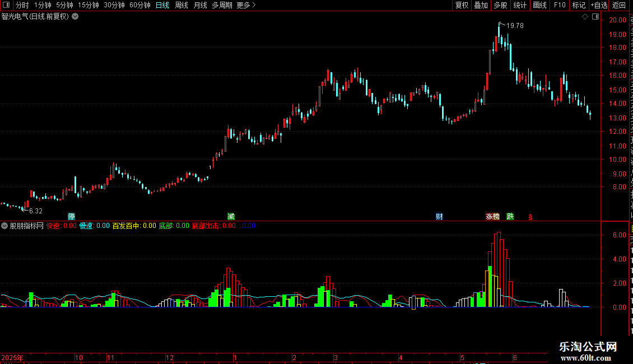The height and width of the screenshot is (364, 633).
Task: Click the 股朋指标网 indicator name
Action: (27, 226)
